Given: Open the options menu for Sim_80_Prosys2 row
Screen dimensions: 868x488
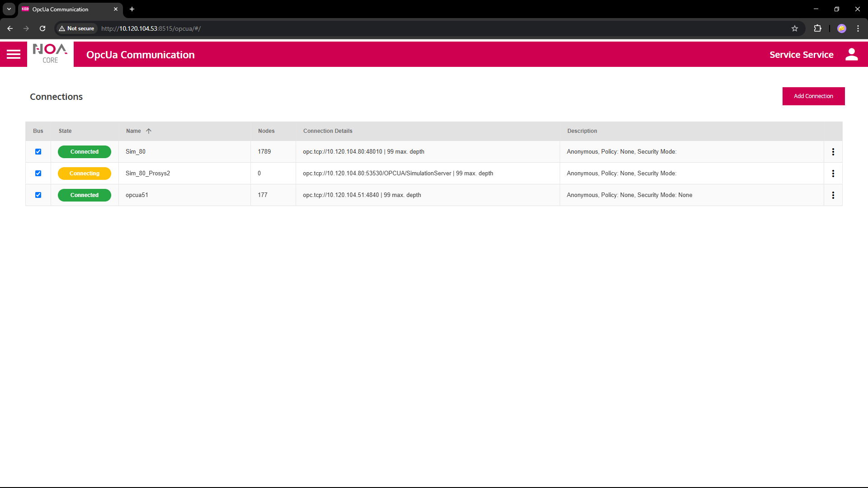Looking at the screenshot, I should click(x=833, y=174).
